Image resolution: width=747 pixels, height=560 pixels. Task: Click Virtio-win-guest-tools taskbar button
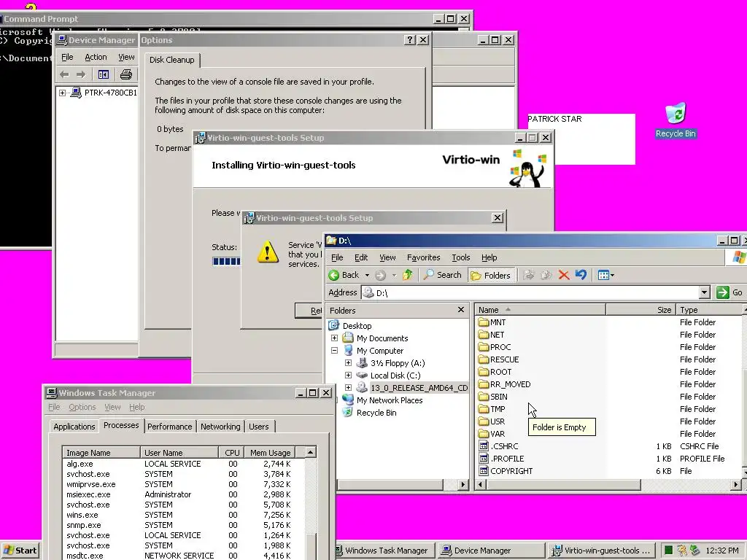coord(602,551)
